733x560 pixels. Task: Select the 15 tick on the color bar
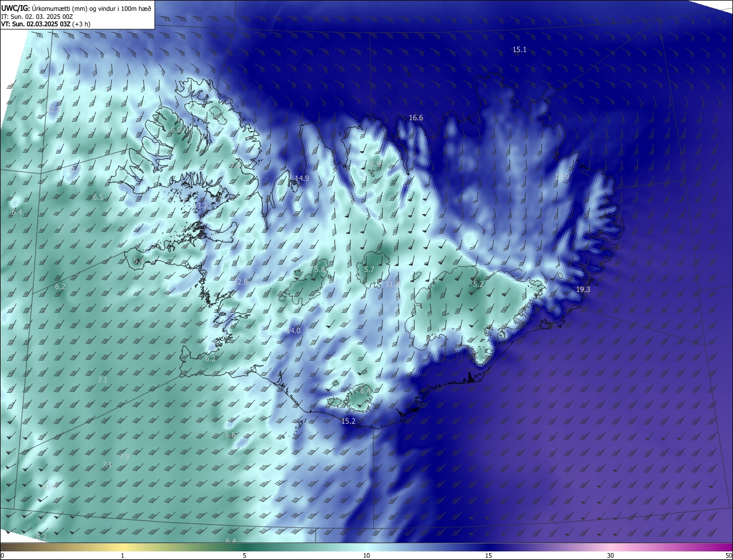[x=488, y=555]
